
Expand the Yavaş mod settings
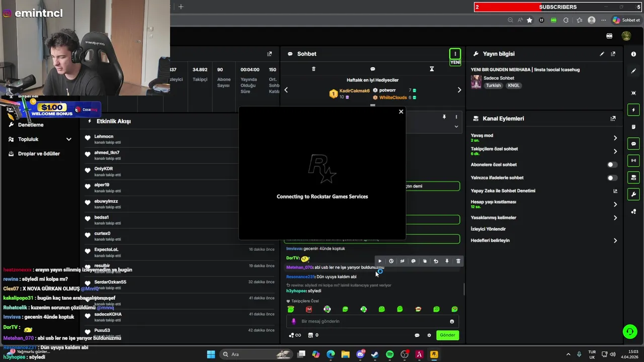(x=615, y=138)
